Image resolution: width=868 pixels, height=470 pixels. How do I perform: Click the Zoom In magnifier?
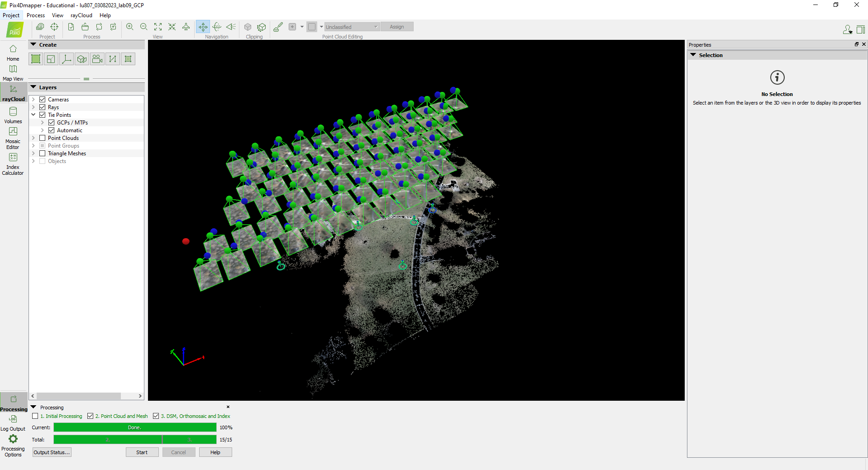(x=130, y=27)
